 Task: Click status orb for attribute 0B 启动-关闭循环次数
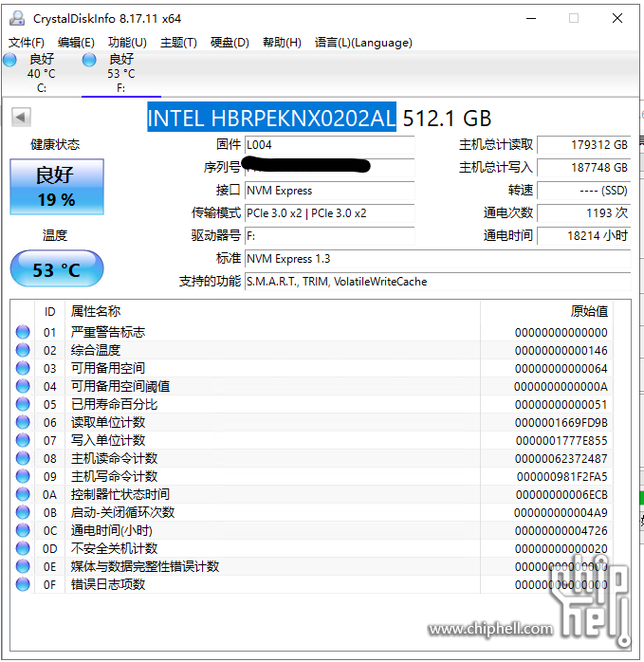point(23,512)
